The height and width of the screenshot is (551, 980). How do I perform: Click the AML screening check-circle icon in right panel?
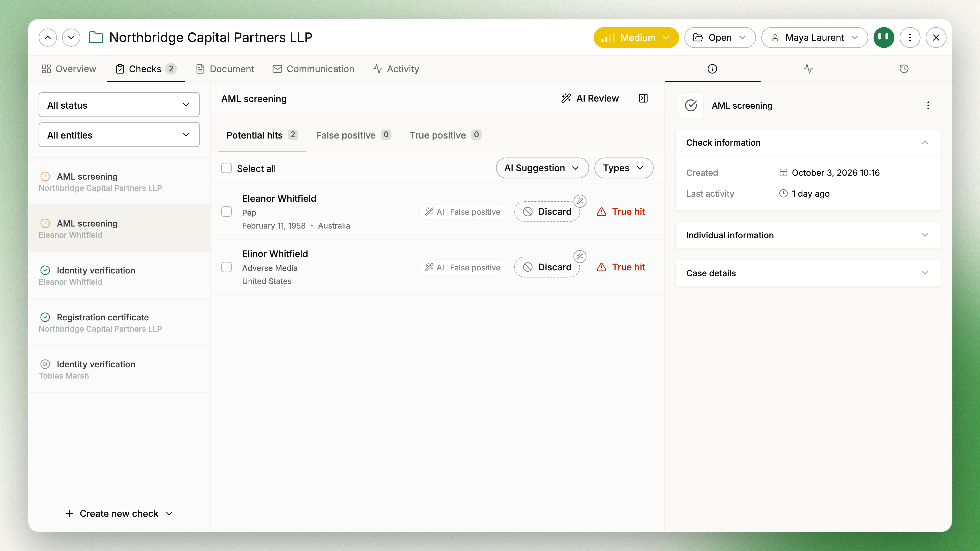(x=691, y=105)
